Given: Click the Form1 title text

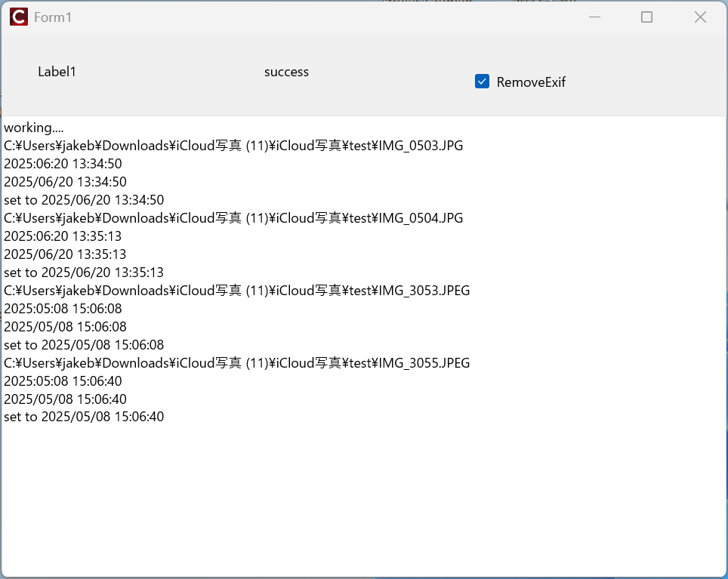Looking at the screenshot, I should pos(53,17).
